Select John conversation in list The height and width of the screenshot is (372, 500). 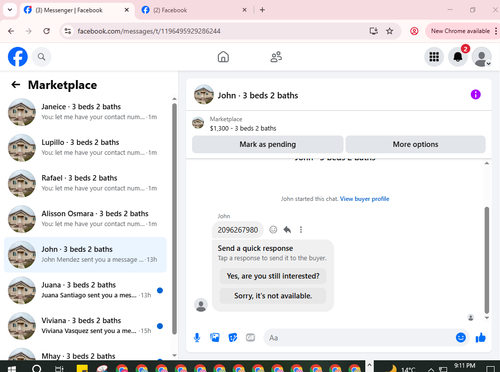click(85, 255)
